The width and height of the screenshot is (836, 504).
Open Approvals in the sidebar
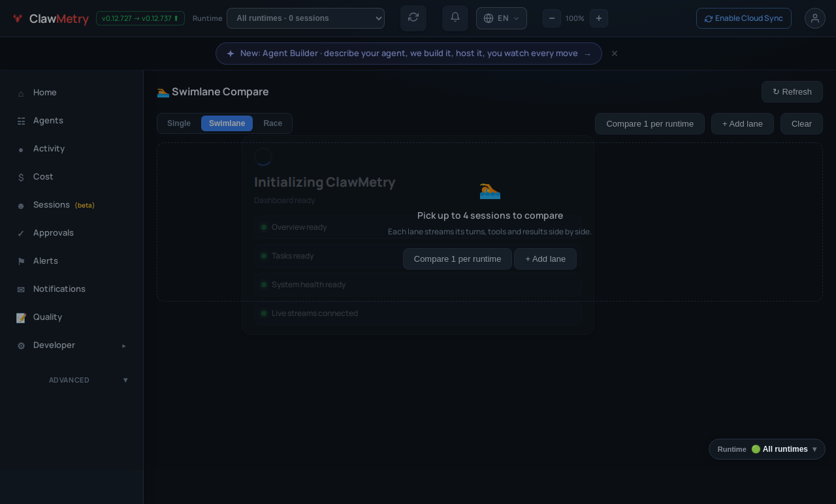(72, 233)
